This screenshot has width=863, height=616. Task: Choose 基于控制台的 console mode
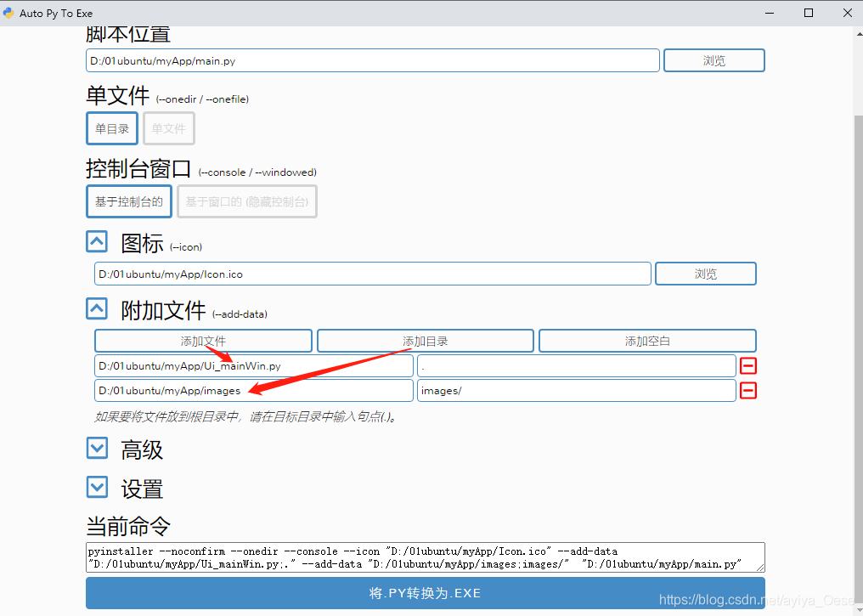click(129, 201)
